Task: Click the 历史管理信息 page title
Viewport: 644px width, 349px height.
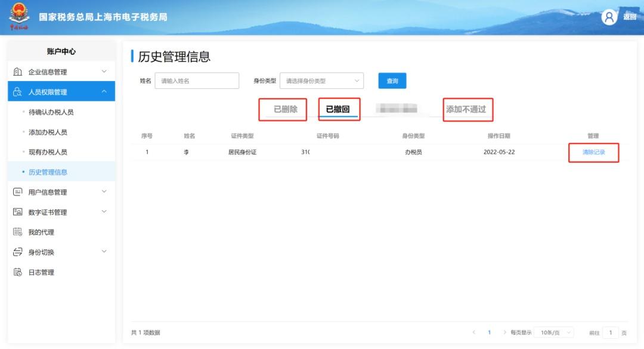Action: [x=174, y=57]
